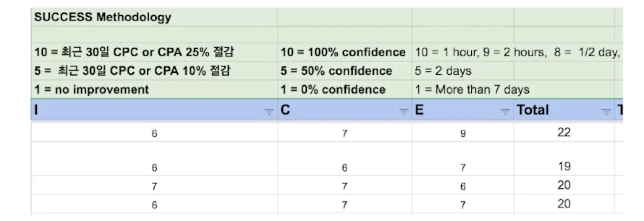
Task: Select the "10 = 100% confidence" cell
Action: (343, 52)
